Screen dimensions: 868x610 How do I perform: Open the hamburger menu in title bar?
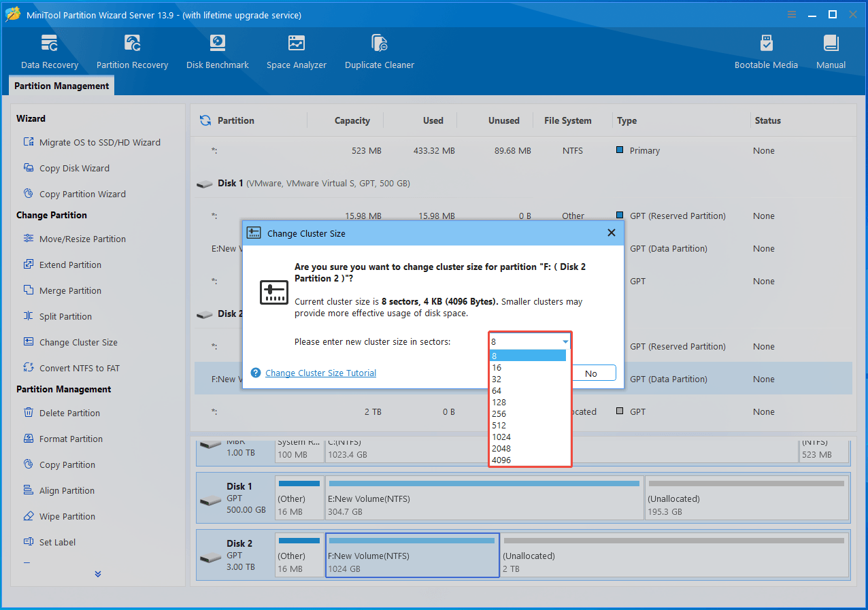[791, 14]
